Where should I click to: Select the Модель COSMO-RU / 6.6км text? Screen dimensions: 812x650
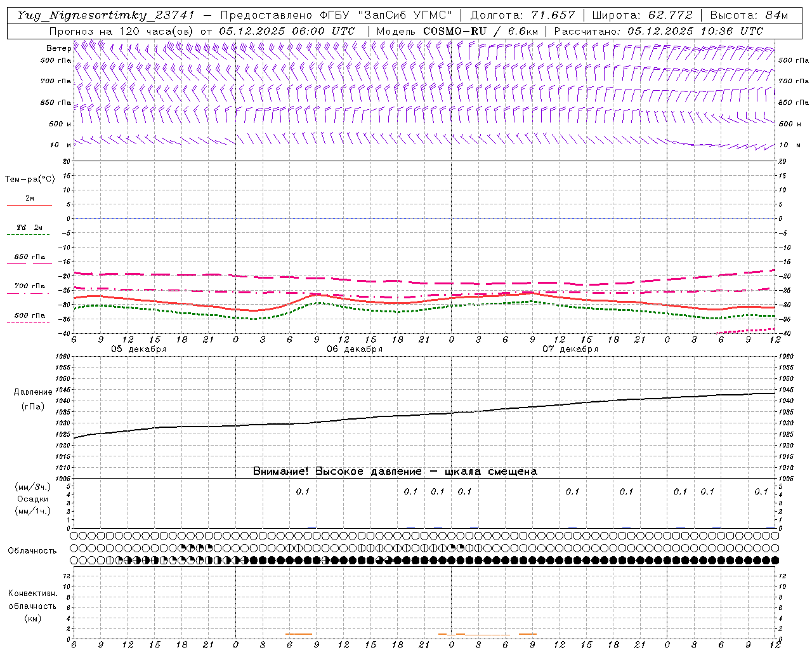pos(457,31)
